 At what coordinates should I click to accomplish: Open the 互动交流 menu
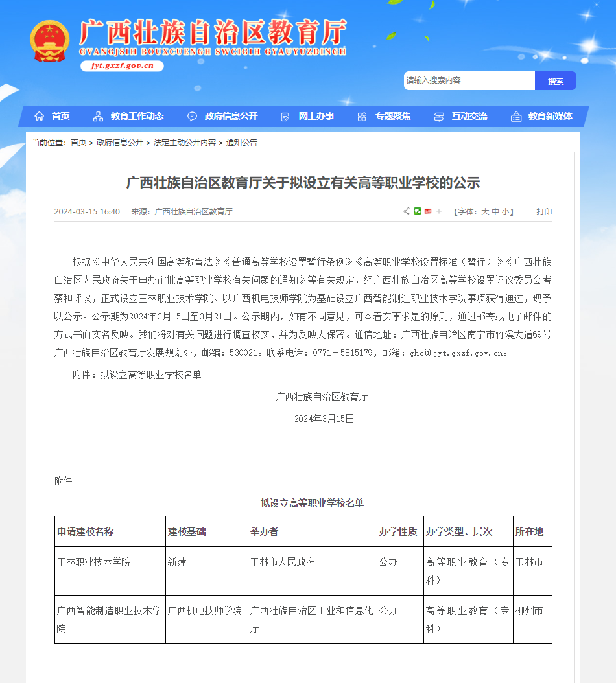coord(469,116)
